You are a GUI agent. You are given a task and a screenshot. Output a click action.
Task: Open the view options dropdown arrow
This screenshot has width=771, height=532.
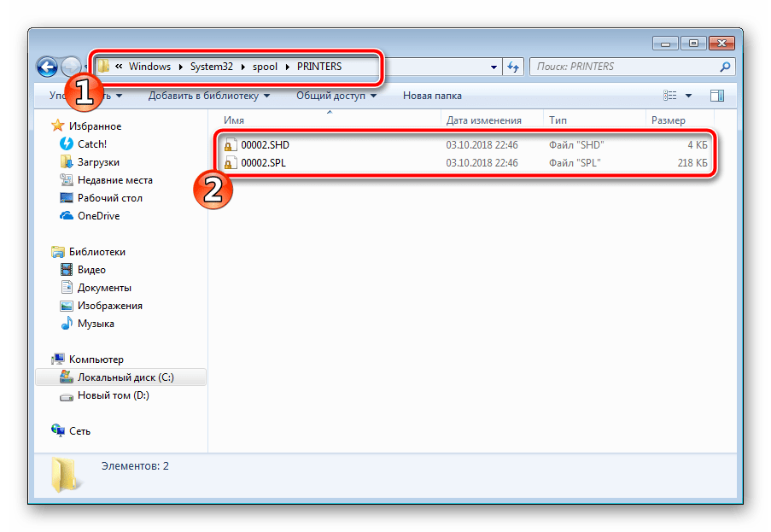click(x=689, y=96)
